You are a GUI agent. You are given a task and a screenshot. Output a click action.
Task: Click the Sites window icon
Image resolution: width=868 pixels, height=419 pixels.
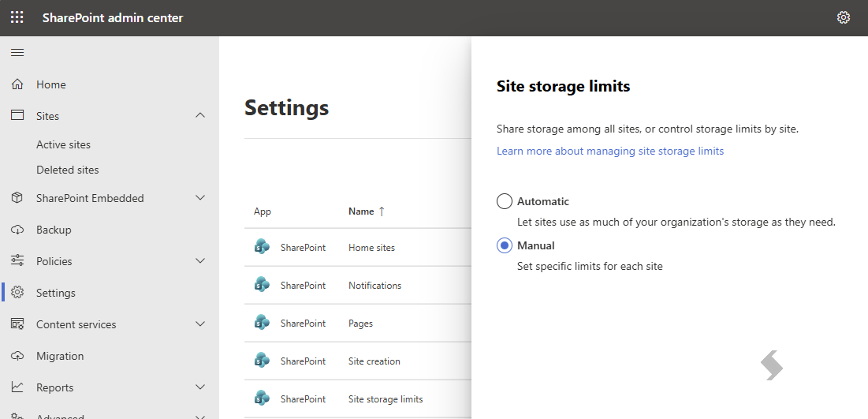(17, 115)
